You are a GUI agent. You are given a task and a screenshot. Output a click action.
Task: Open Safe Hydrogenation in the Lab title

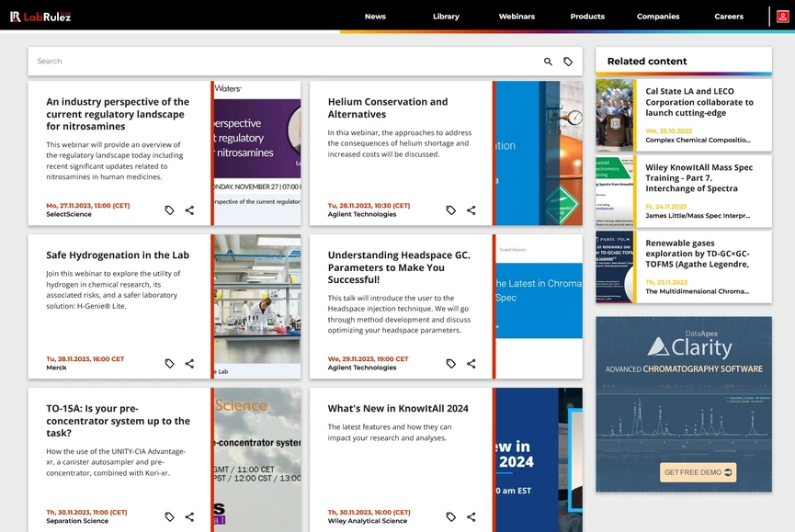click(118, 255)
